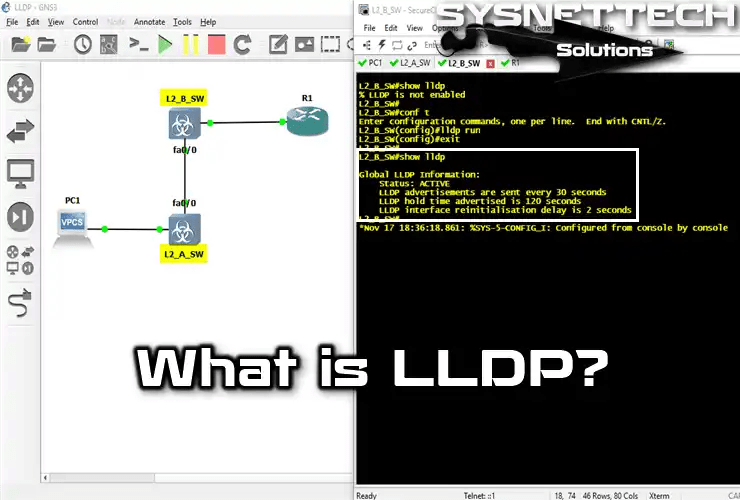Click the 'Telnet: ::1' status entry
Viewport: 740px width, 500px height.
click(479, 495)
